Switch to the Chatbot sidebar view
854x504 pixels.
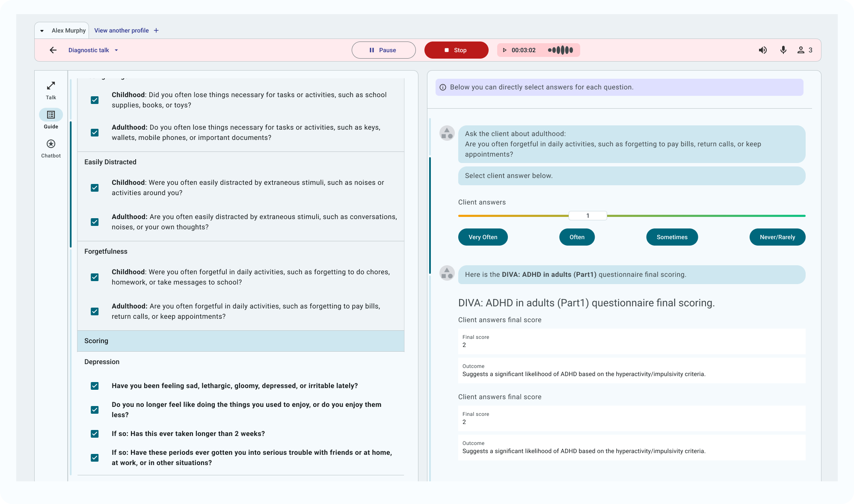(50, 144)
